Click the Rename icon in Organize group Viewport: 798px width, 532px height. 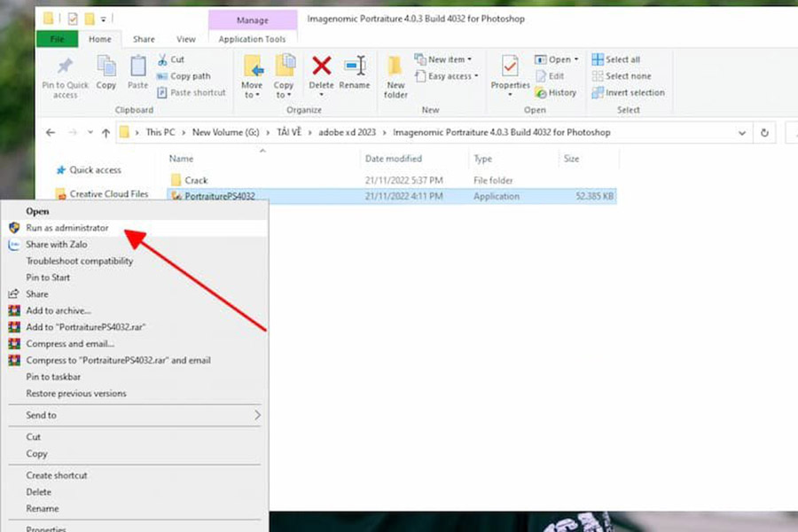[355, 66]
